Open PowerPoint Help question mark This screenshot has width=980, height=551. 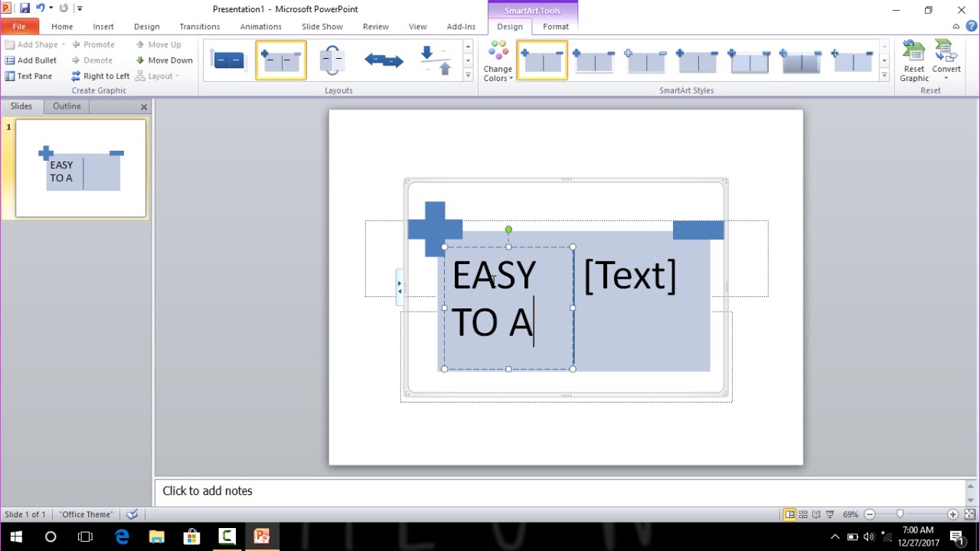click(x=971, y=26)
